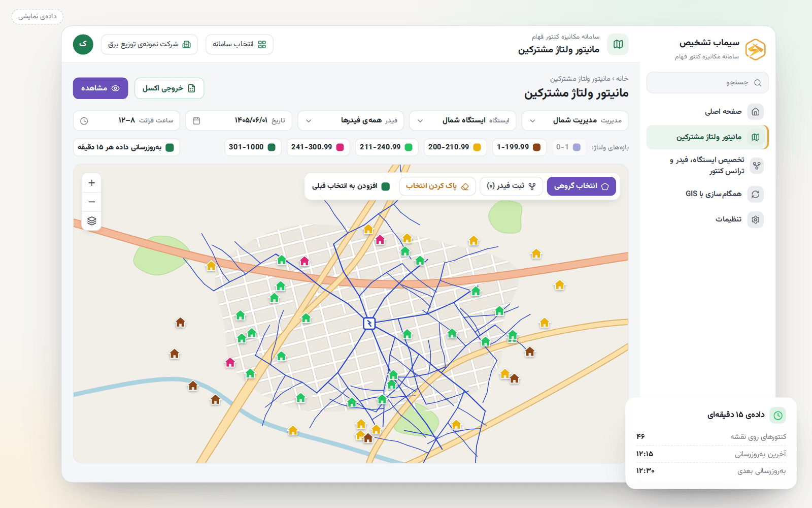Activate انتخاب گروهی selection tool
812x508 pixels.
[581, 186]
